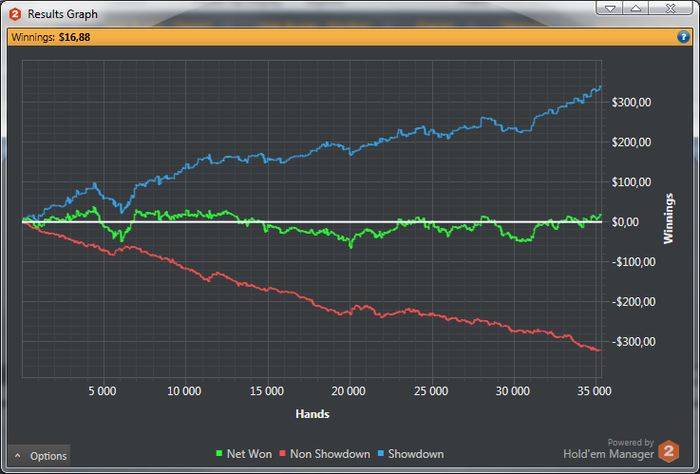Click the Non Showdown legend label
This screenshot has width=700, height=474.
pos(330,454)
